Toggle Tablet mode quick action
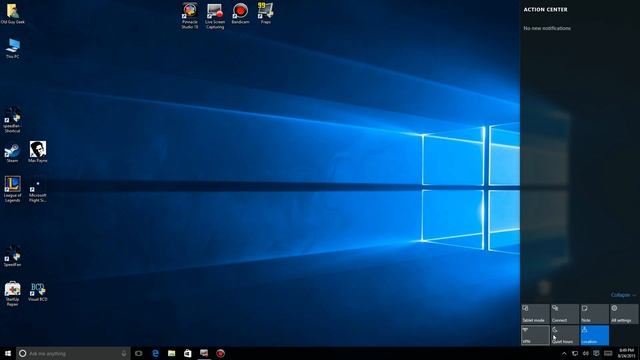The height and width of the screenshot is (360, 640). click(535, 314)
